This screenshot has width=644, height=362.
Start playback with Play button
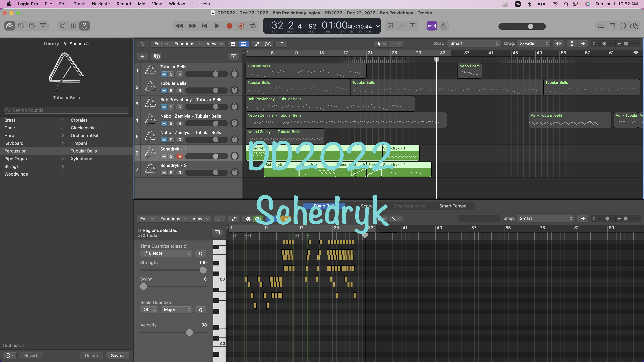click(x=217, y=26)
